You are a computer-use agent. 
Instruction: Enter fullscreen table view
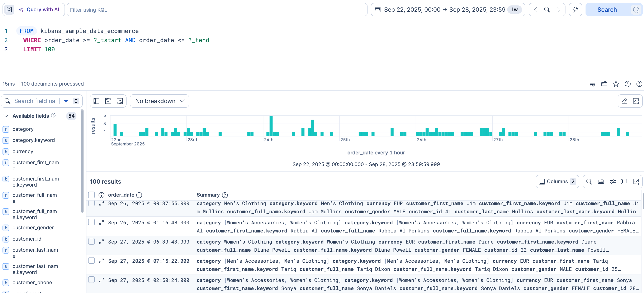[624, 182]
